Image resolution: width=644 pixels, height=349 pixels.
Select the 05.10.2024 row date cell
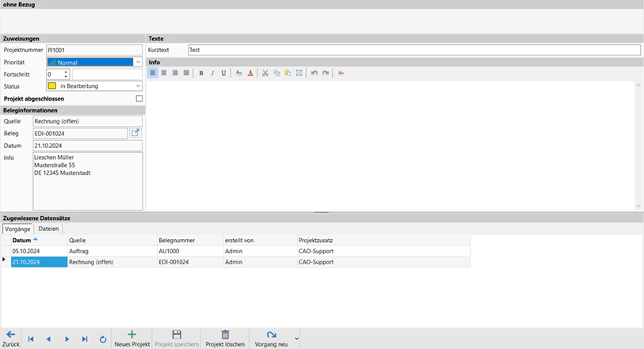pos(40,251)
